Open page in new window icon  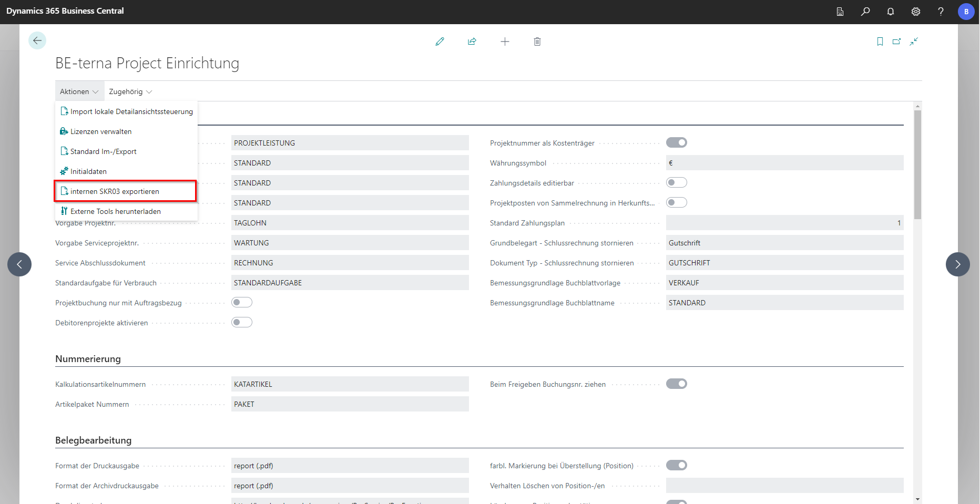point(896,42)
